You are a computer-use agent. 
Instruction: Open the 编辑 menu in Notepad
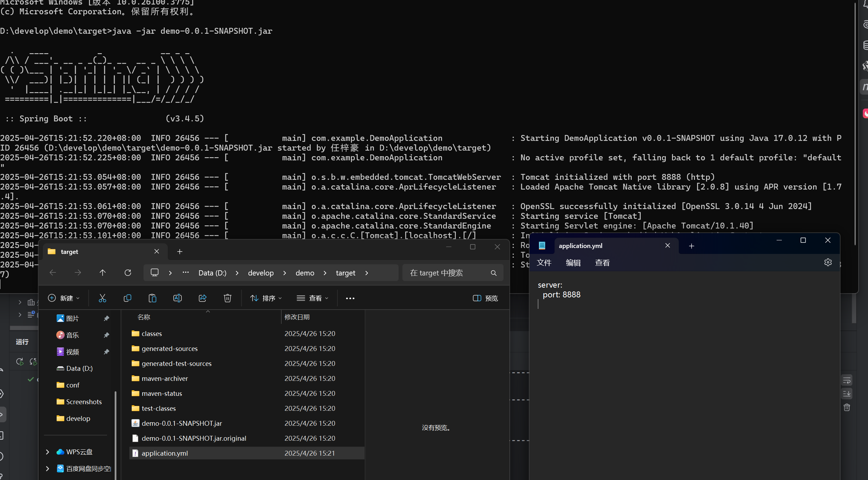[x=573, y=263]
